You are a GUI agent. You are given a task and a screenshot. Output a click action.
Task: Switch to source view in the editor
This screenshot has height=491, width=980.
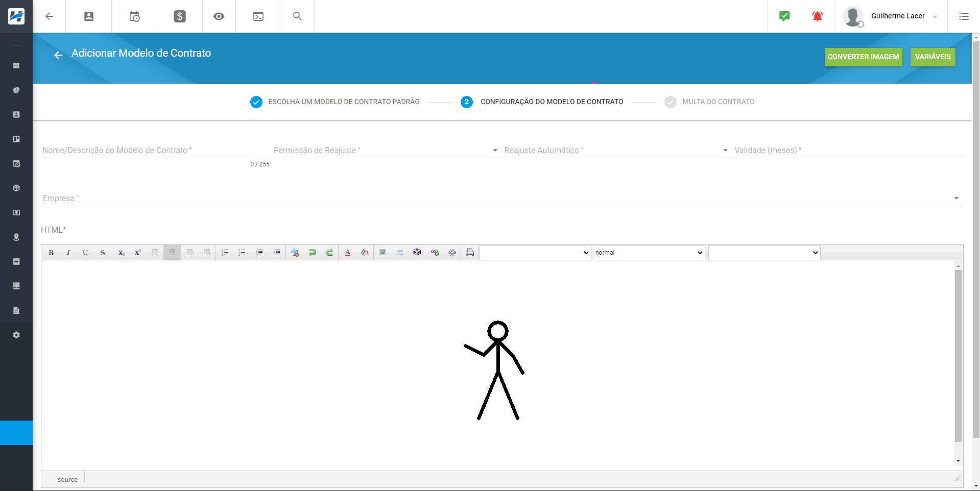(x=67, y=479)
